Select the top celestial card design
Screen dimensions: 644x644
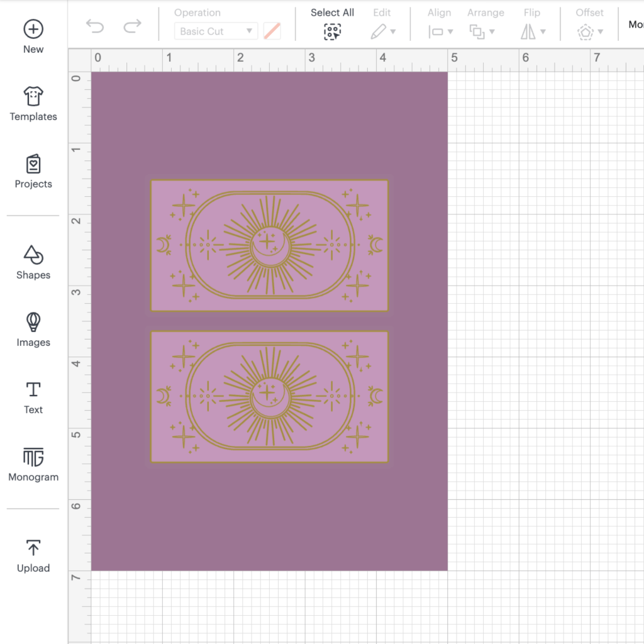269,245
